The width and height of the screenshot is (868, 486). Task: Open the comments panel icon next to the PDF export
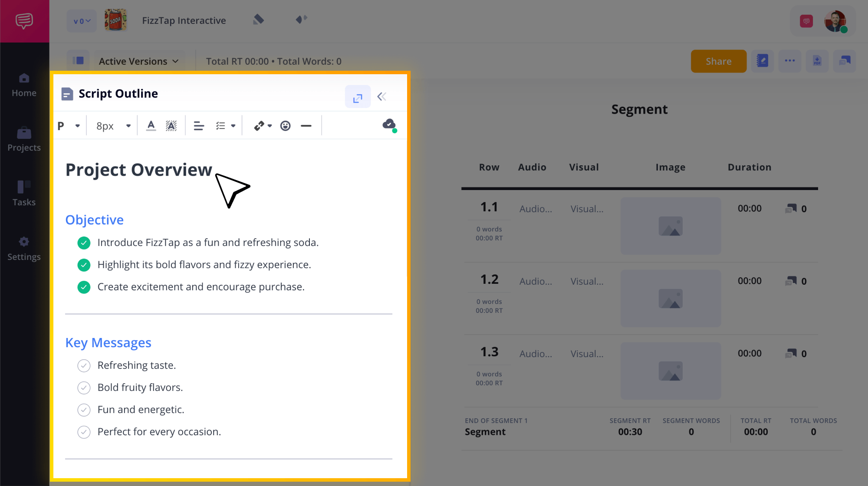(845, 61)
